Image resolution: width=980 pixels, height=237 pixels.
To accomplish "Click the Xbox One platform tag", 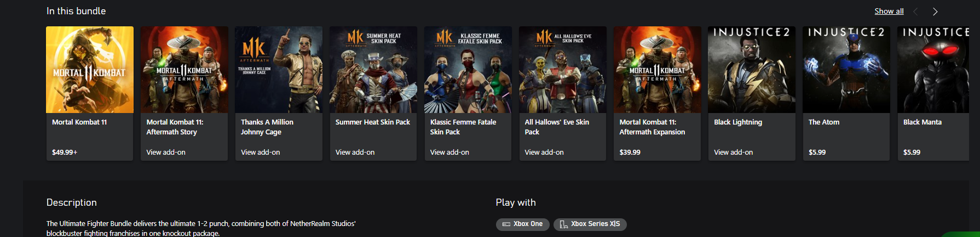I will [x=522, y=224].
